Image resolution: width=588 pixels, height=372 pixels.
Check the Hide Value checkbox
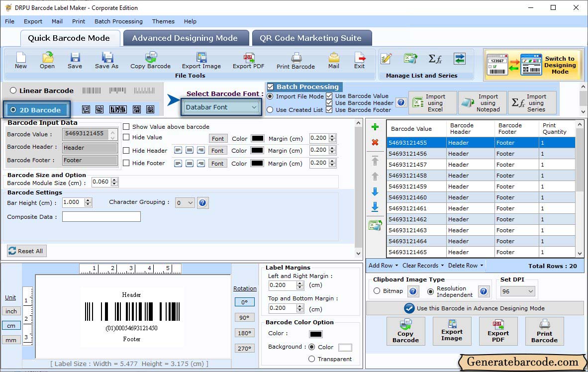[126, 137]
